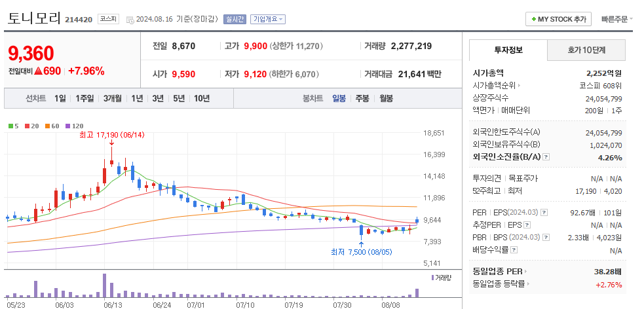
Task: Click the 동일업종 등락률 value +2.76%
Action: click(609, 284)
